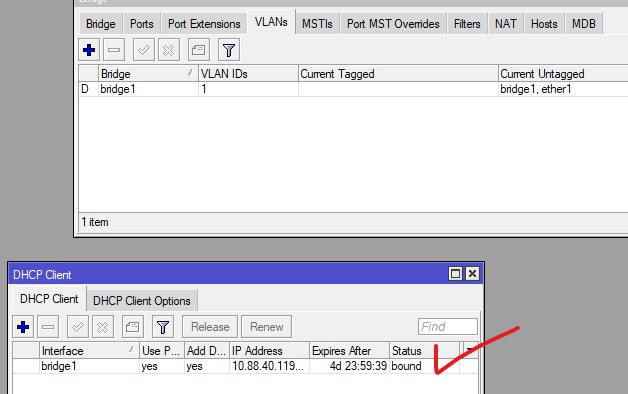Switch to the Ports tab

[142, 24]
